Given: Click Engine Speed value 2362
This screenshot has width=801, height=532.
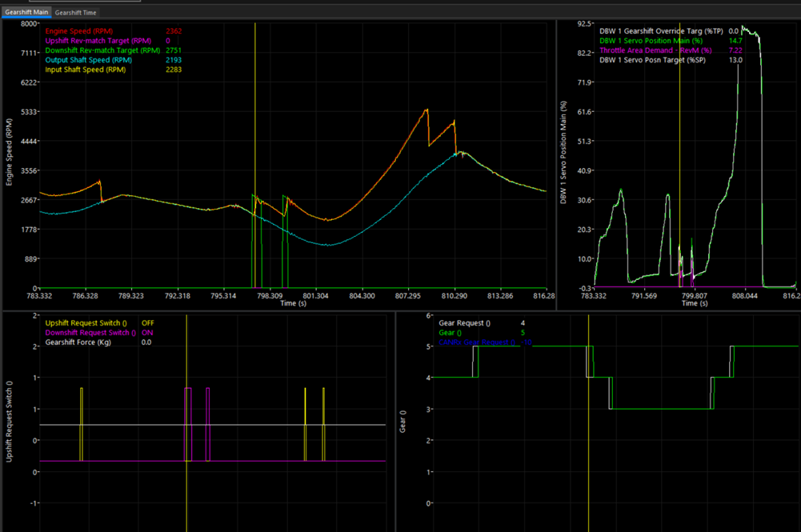Looking at the screenshot, I should 174,31.
